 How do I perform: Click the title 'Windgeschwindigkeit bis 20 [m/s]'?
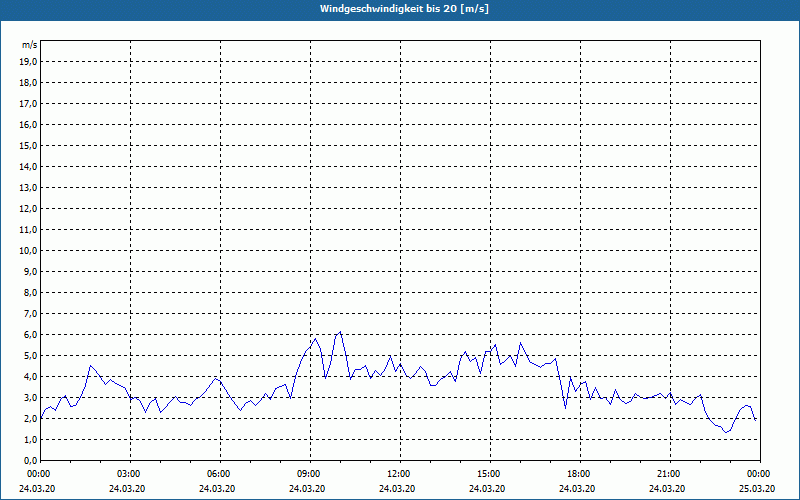404,9
